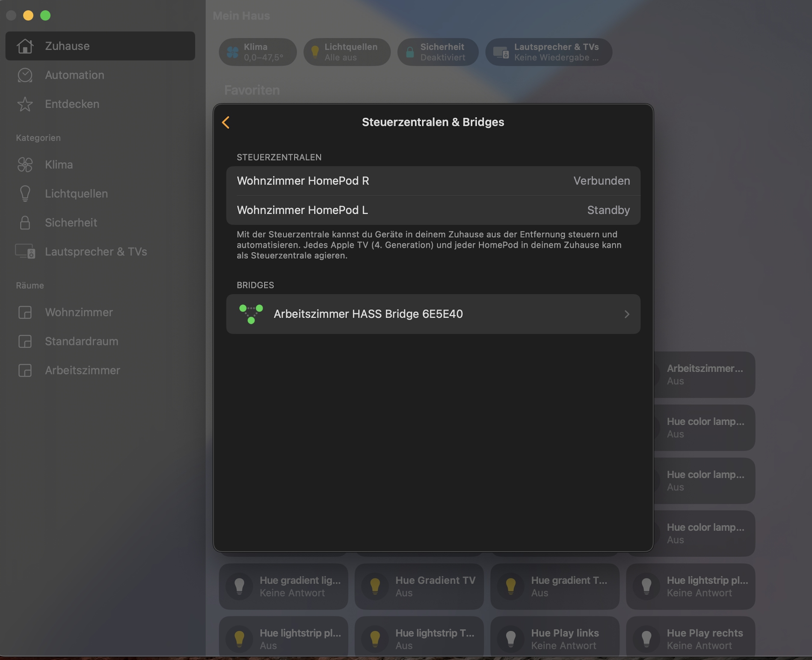The width and height of the screenshot is (812, 660).
Task: Toggle the Hue Play rechts tile
Action: [x=690, y=636]
